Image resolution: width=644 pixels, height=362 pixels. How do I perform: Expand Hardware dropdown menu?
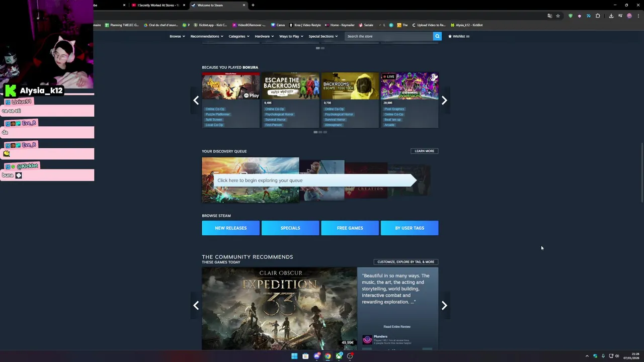[x=264, y=36]
